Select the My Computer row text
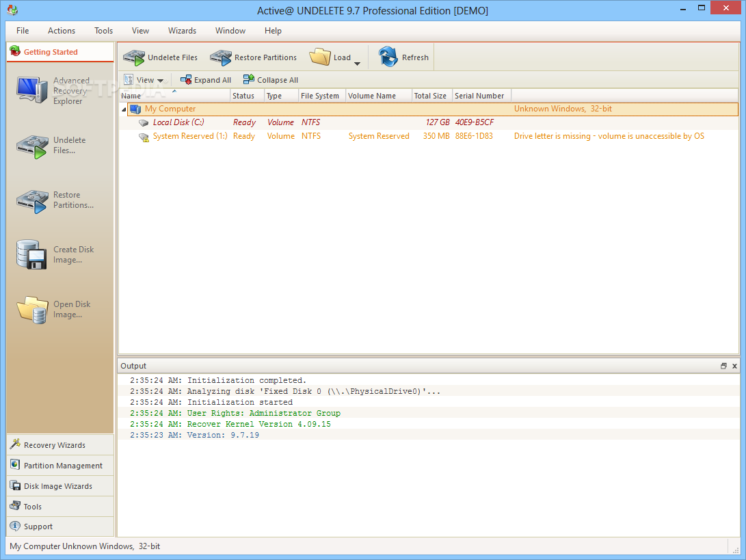 (170, 109)
